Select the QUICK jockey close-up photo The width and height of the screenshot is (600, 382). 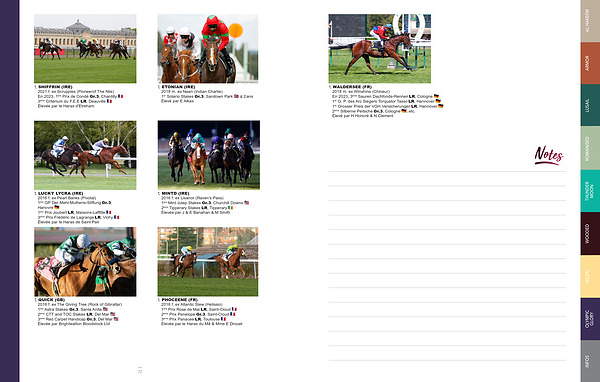pyautogui.click(x=85, y=261)
